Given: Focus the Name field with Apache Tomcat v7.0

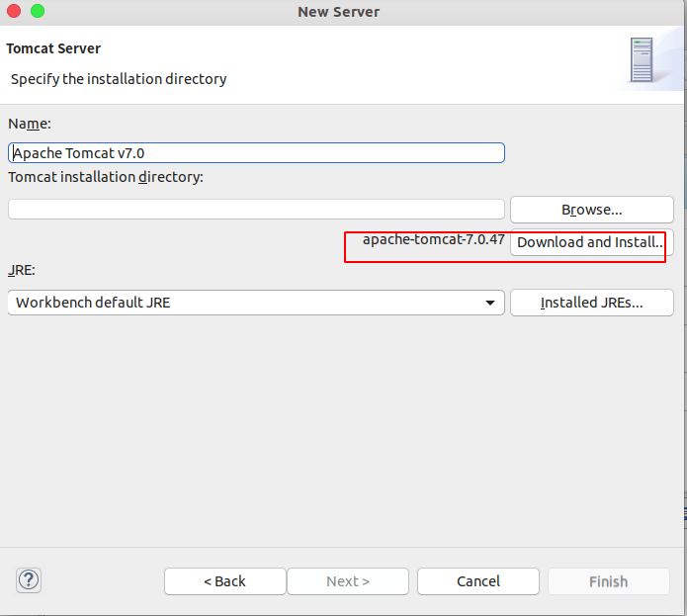Looking at the screenshot, I should click(256, 153).
